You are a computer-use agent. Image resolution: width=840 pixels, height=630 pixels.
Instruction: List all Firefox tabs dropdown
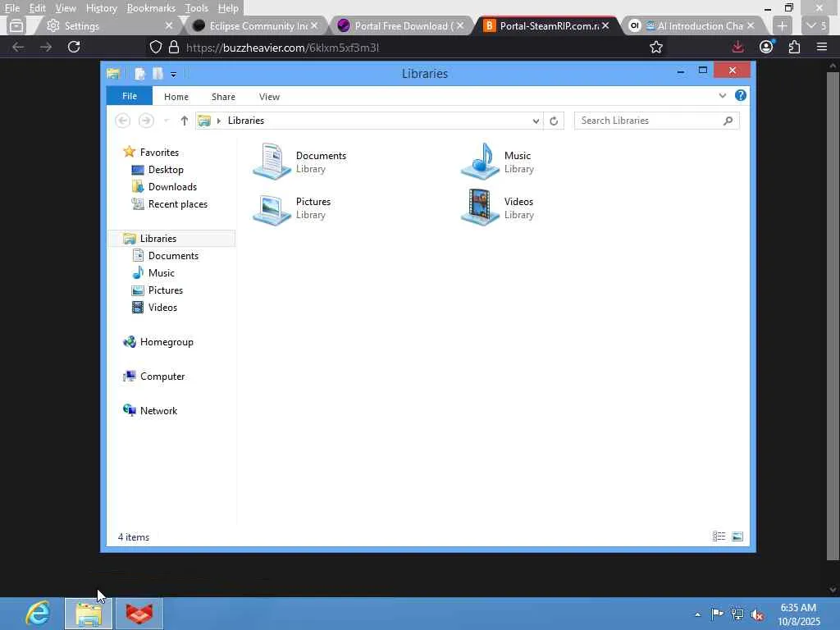click(x=816, y=25)
